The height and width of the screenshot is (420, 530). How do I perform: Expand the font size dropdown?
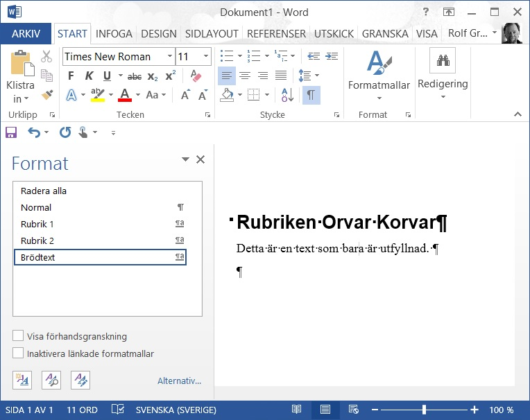pyautogui.click(x=206, y=57)
